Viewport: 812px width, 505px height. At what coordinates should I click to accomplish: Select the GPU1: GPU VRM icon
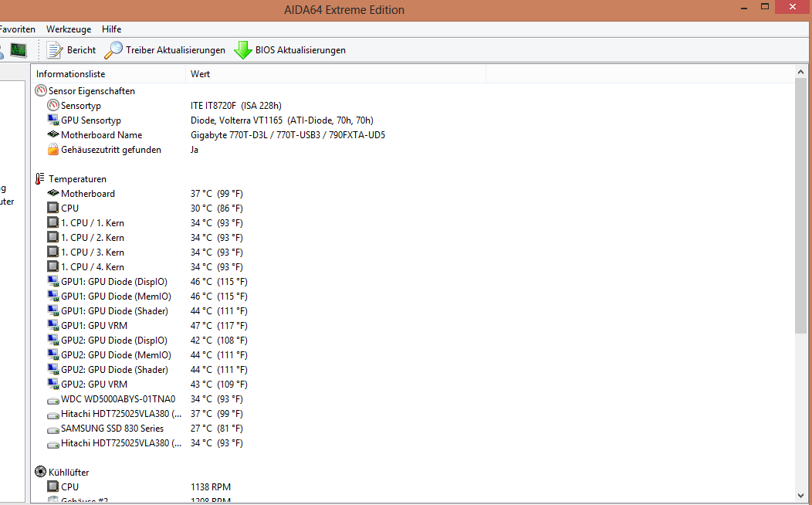point(52,325)
